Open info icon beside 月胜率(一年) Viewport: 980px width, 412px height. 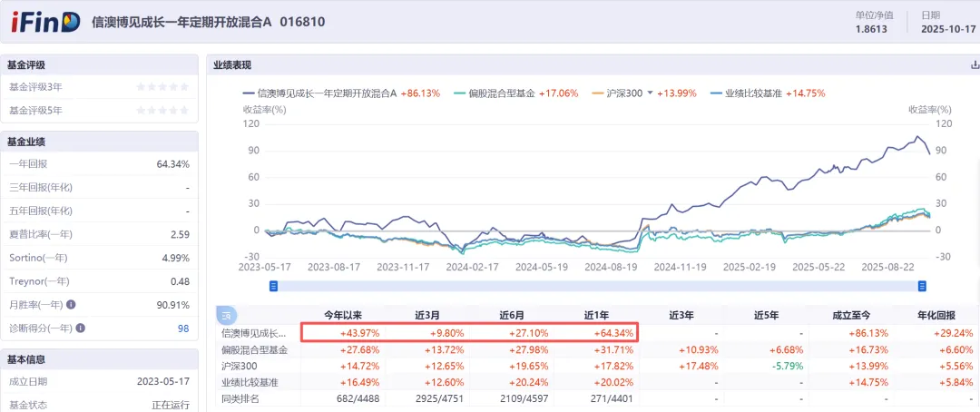[72, 305]
